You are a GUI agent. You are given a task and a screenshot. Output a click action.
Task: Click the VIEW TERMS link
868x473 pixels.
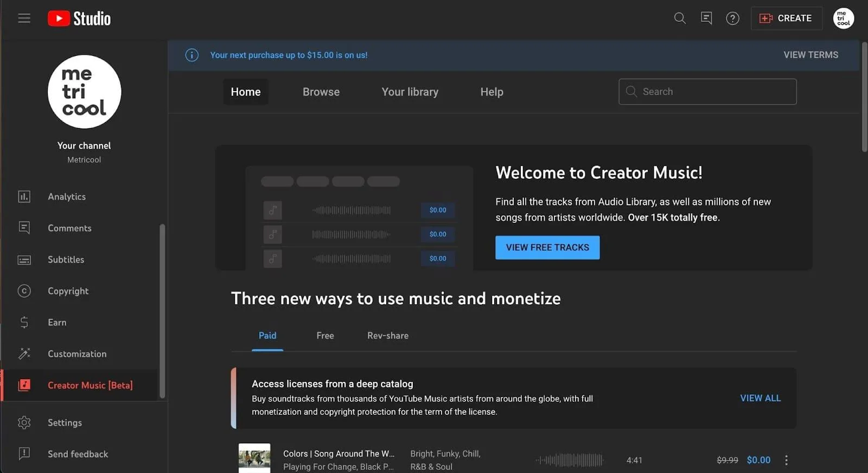[x=810, y=55]
